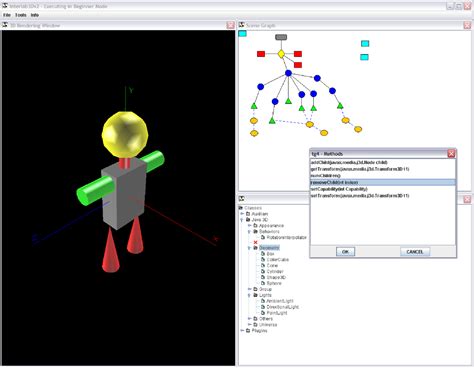
Task: Click the gray root node in the scene graph
Action: [281, 37]
